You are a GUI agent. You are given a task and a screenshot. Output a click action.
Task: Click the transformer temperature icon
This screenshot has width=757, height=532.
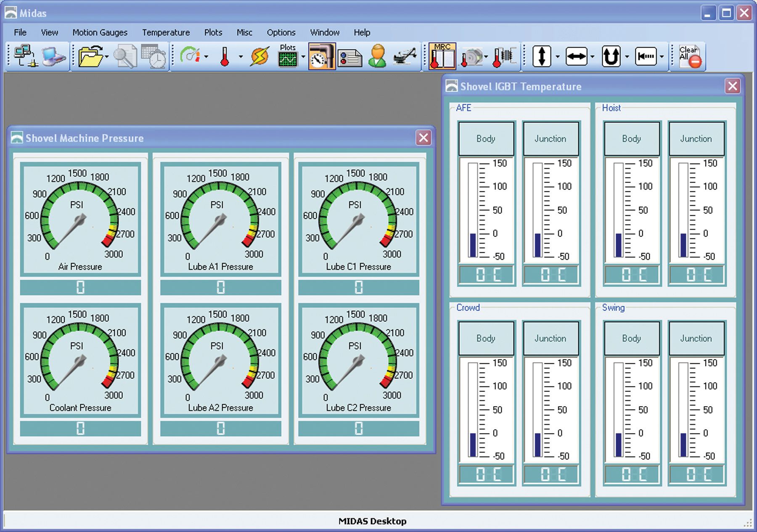pos(504,56)
